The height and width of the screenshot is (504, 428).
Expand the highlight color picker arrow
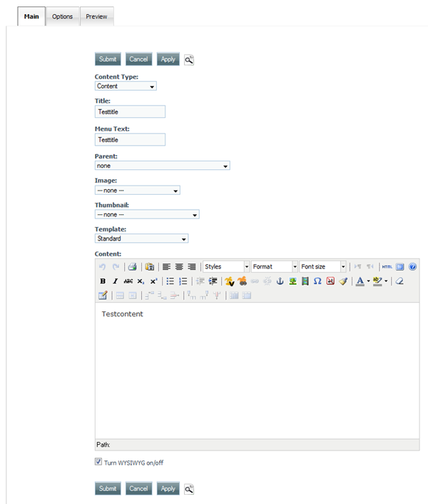click(x=386, y=281)
